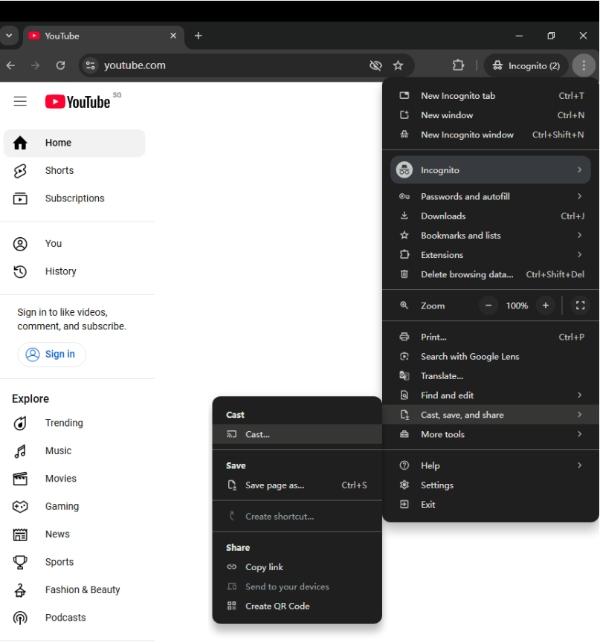Viewport: 600px width, 643px height.
Task: Click the YouTube logo
Action: tap(78, 102)
